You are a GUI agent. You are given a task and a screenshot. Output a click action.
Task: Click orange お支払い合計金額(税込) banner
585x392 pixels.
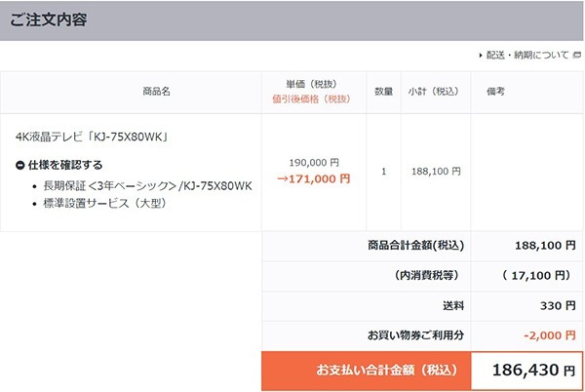[x=366, y=371]
